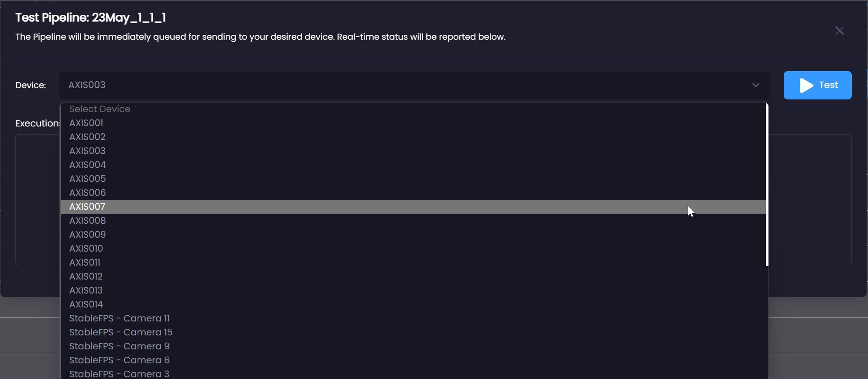This screenshot has width=868, height=379.
Task: Select StableFPS - Camera 6 option
Action: pos(413,360)
